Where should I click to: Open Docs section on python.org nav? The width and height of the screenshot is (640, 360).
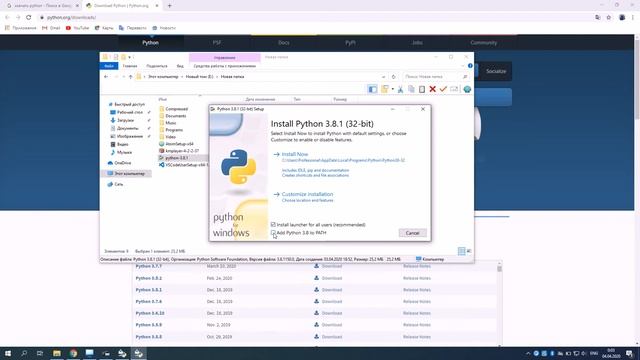(x=284, y=42)
